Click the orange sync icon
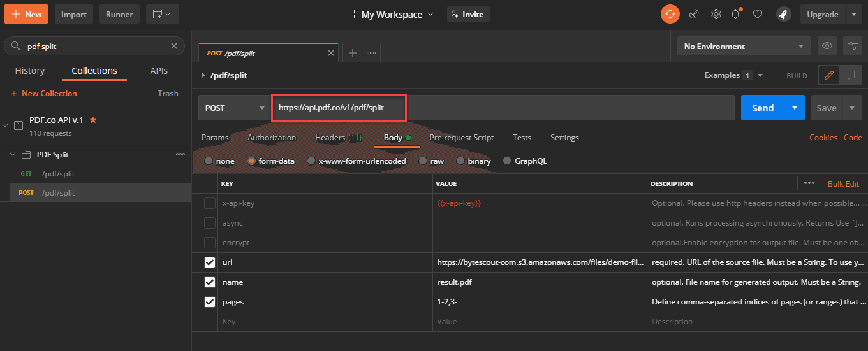868x351 pixels. coord(670,14)
